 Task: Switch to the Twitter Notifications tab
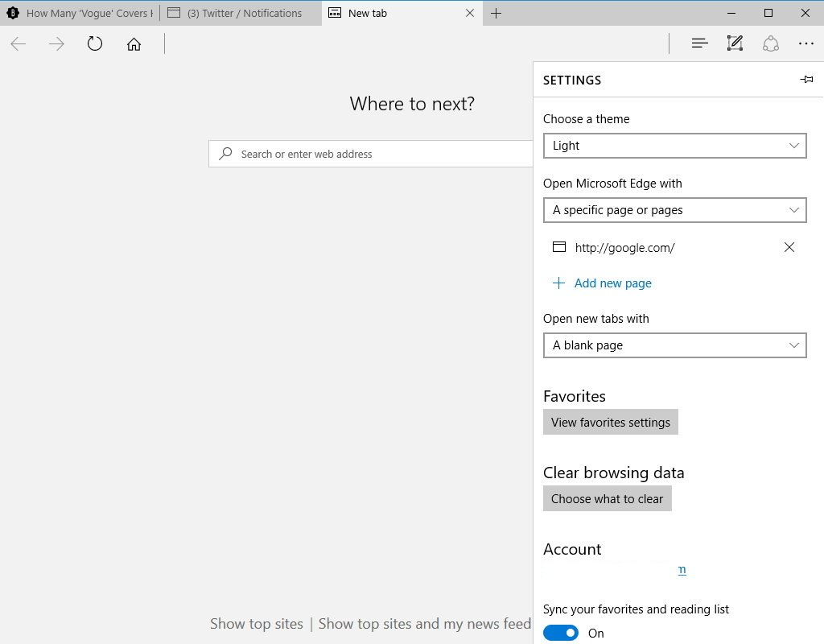240,13
